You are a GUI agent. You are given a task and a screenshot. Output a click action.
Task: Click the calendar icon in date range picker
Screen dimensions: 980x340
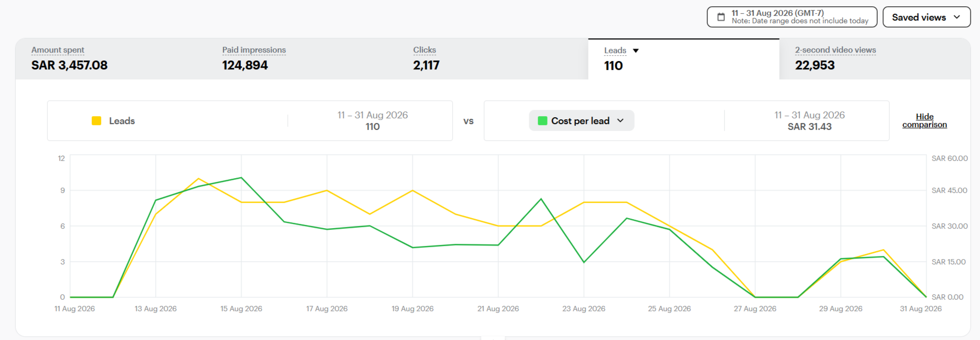(x=721, y=17)
